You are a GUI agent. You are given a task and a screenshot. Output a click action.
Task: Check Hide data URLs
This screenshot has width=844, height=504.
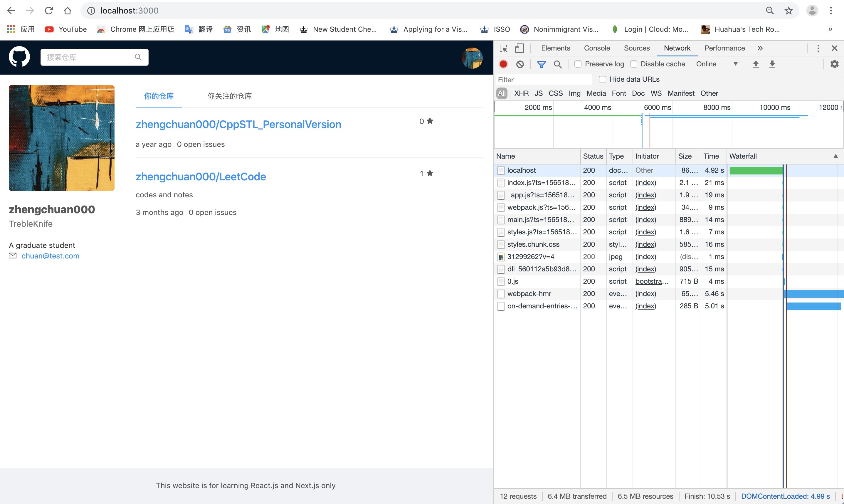pyautogui.click(x=603, y=79)
